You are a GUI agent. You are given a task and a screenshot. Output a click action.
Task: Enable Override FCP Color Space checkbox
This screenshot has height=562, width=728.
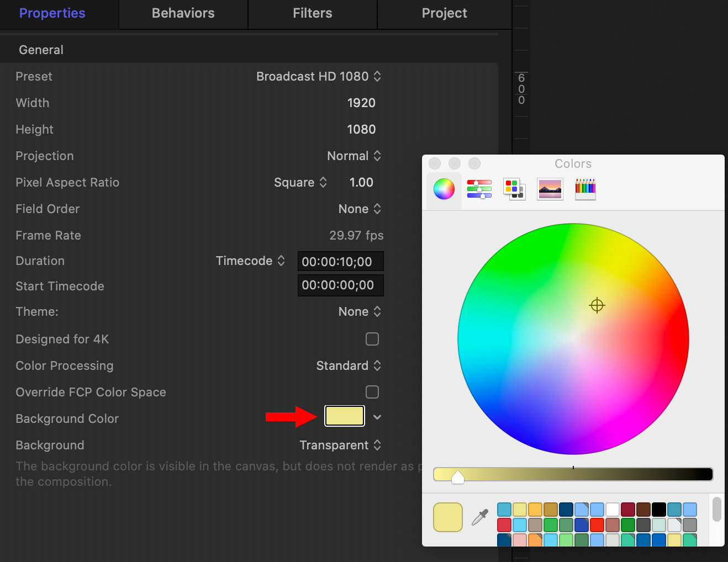click(x=372, y=392)
